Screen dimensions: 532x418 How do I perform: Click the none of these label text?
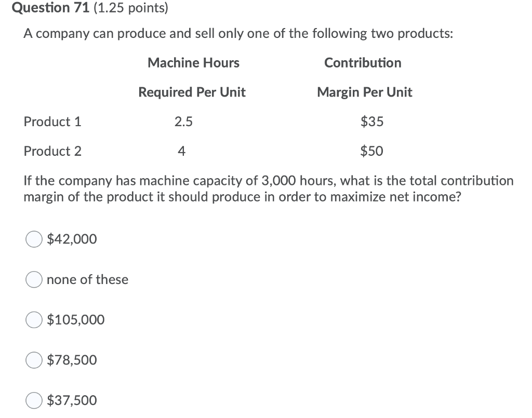coord(87,279)
